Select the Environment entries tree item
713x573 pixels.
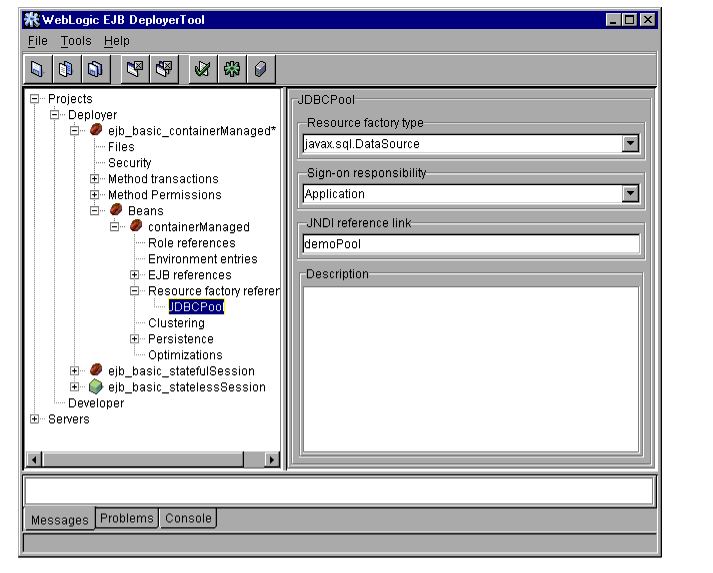[x=202, y=259]
